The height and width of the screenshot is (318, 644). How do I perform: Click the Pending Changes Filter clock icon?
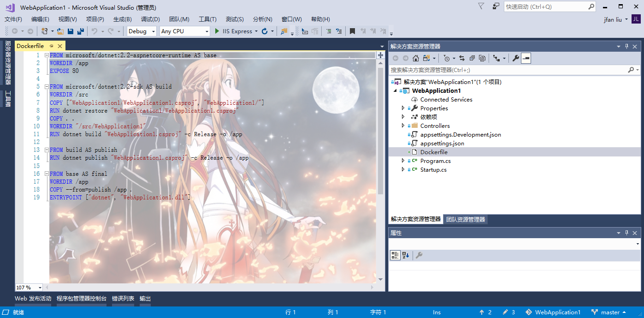click(446, 58)
